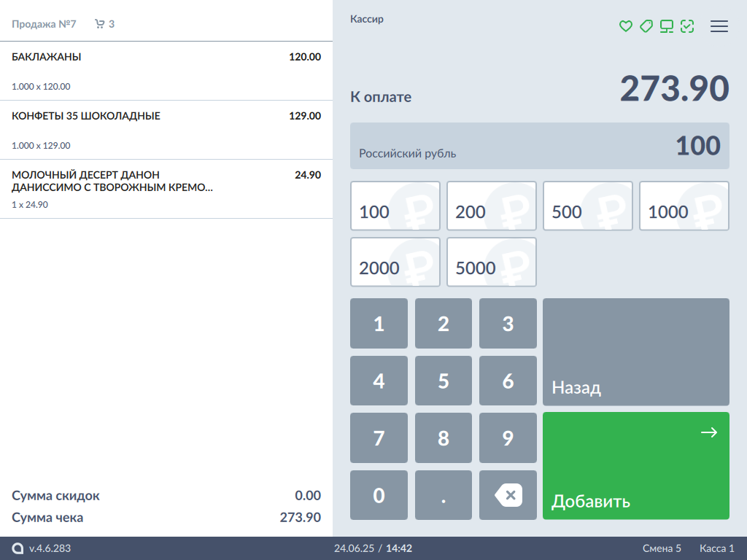The width and height of the screenshot is (747, 560).
Task: Open the hamburger menu
Action: click(x=719, y=26)
